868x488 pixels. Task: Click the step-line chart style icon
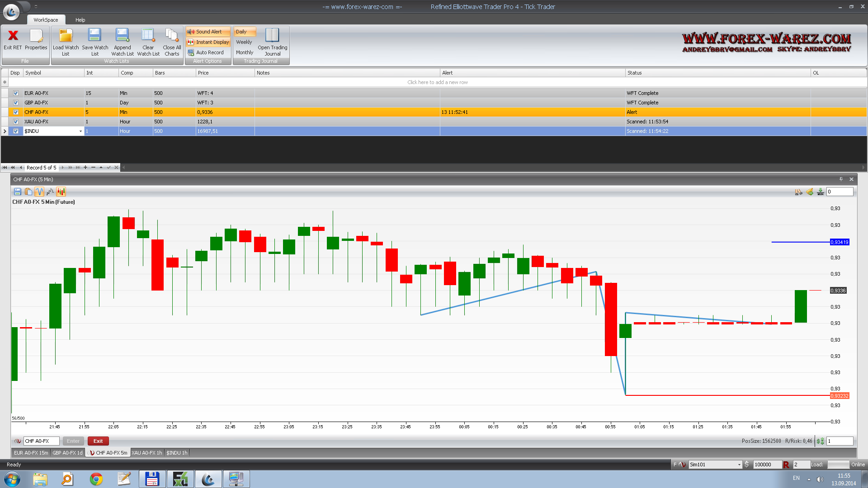50,192
